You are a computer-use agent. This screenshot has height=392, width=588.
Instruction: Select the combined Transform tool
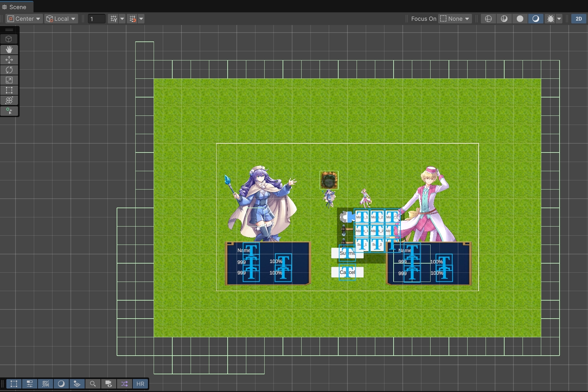pyautogui.click(x=9, y=100)
